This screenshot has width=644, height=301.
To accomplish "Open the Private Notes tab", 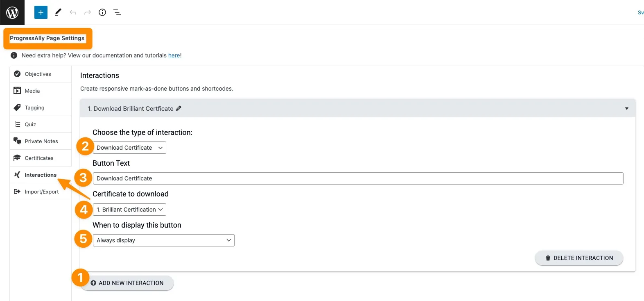I will (x=41, y=141).
